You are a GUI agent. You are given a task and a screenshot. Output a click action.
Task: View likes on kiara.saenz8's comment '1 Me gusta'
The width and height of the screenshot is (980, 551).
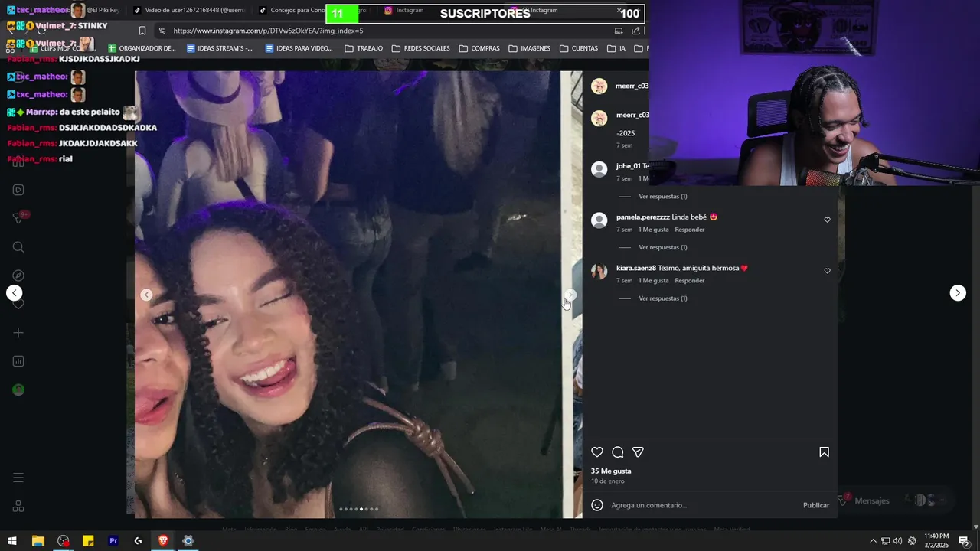tap(654, 281)
